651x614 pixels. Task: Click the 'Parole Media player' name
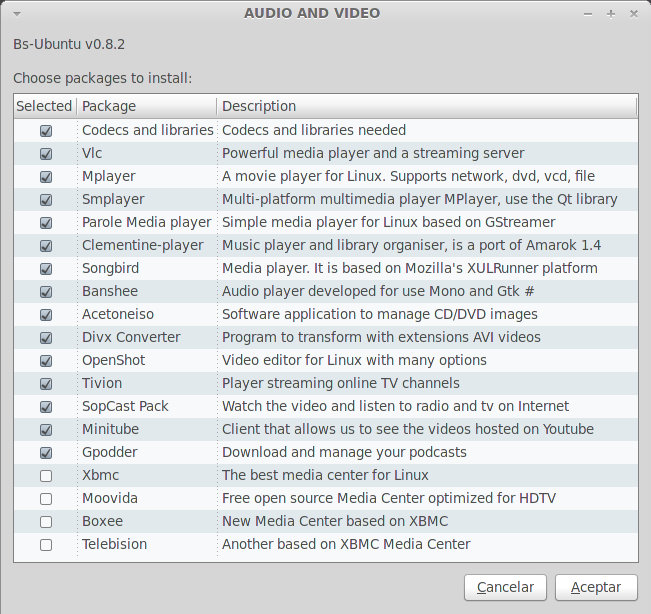click(x=147, y=222)
